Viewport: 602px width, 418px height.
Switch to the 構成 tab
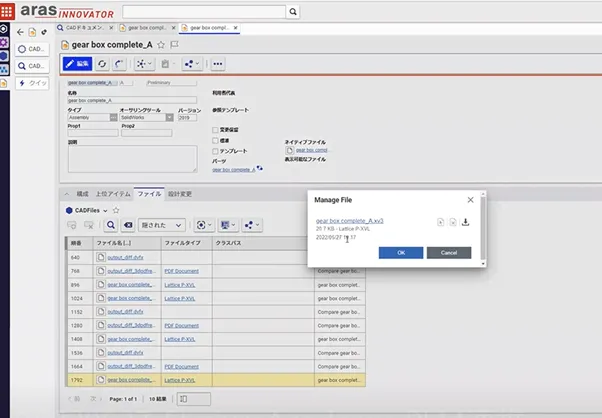pyautogui.click(x=83, y=194)
